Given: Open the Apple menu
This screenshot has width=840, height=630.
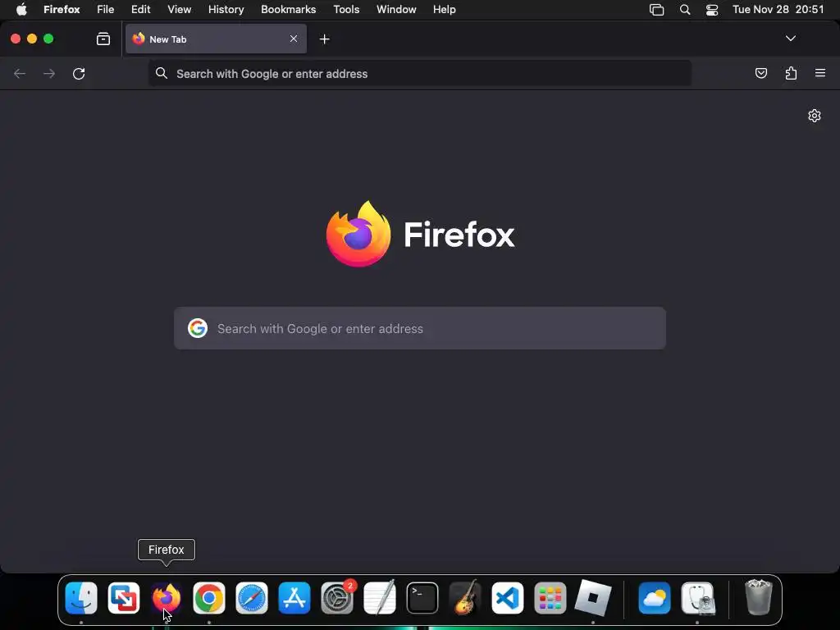Looking at the screenshot, I should [x=21, y=10].
